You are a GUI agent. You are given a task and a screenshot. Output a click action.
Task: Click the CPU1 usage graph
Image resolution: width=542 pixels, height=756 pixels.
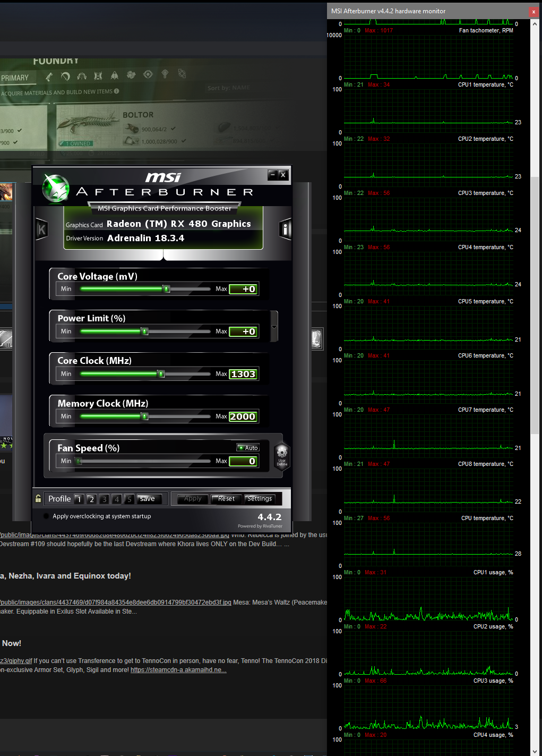click(429, 598)
